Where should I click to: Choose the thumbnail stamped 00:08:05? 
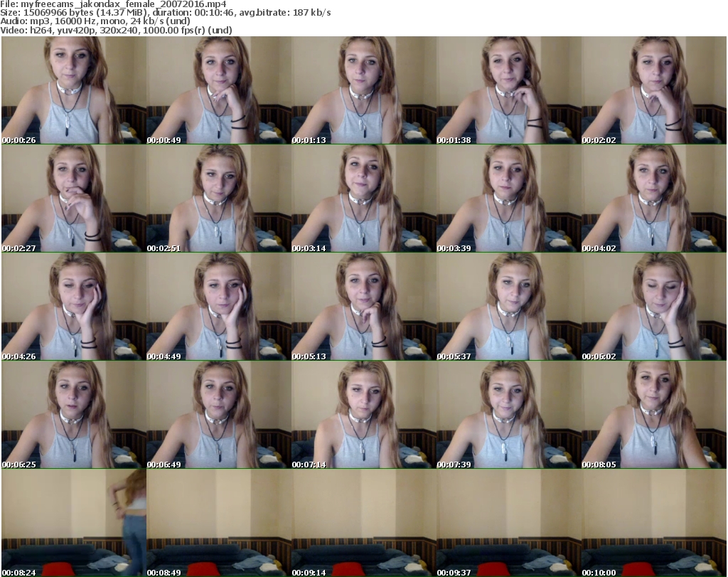point(654,414)
